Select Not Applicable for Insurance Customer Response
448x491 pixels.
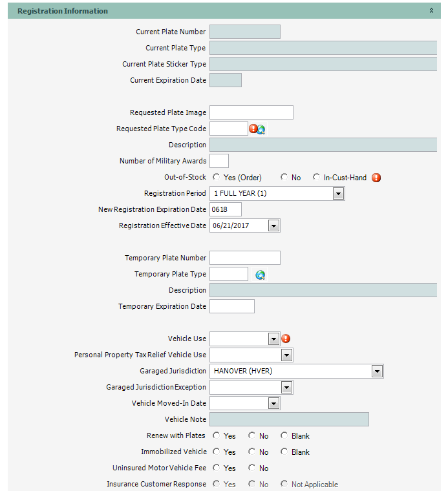coord(284,484)
